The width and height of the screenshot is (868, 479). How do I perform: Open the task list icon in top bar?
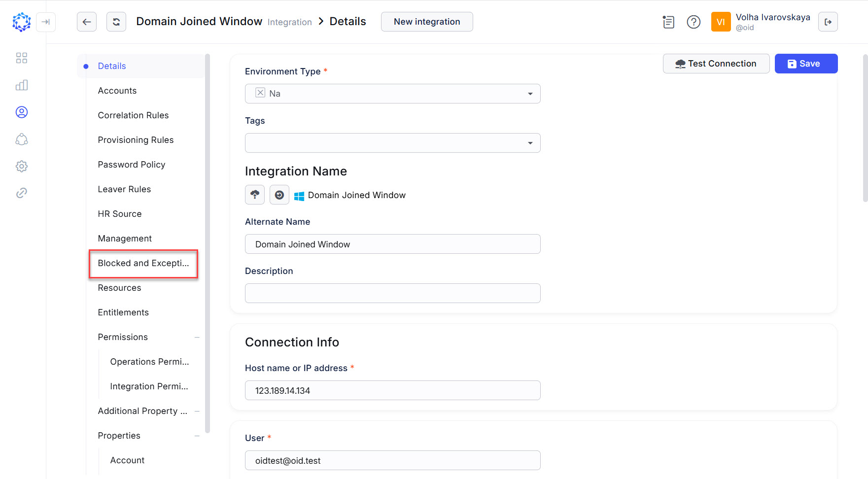coord(668,22)
